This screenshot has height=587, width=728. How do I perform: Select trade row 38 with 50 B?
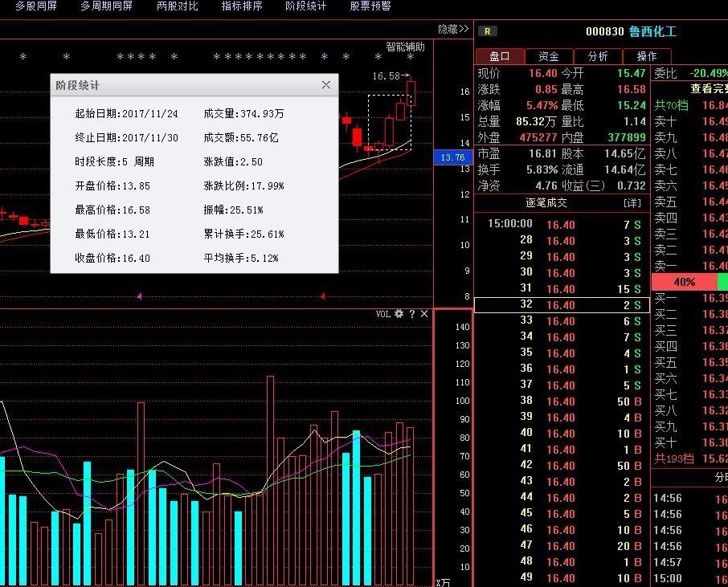562,402
